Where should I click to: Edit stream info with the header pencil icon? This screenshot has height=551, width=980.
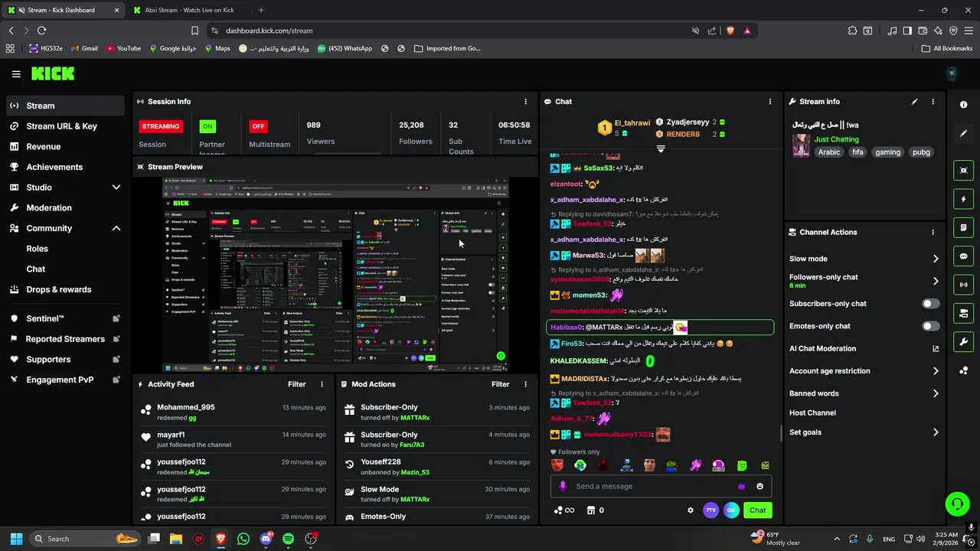point(914,102)
